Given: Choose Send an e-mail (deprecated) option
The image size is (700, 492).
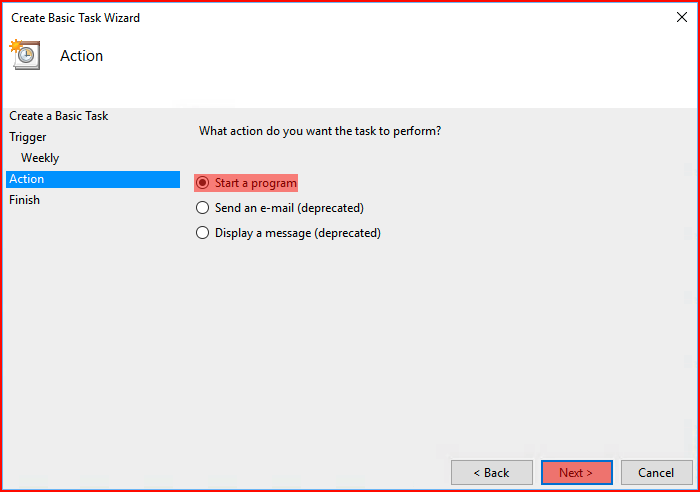Looking at the screenshot, I should pos(280,208).
